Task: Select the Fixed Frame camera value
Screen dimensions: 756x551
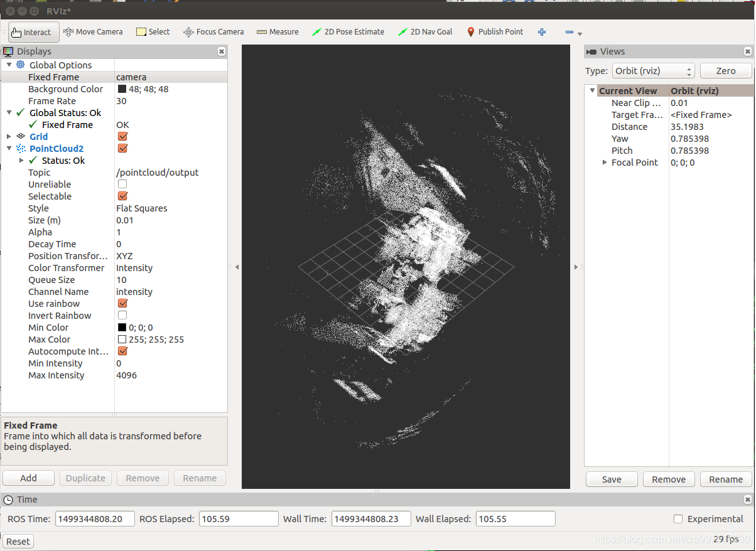Action: point(131,77)
